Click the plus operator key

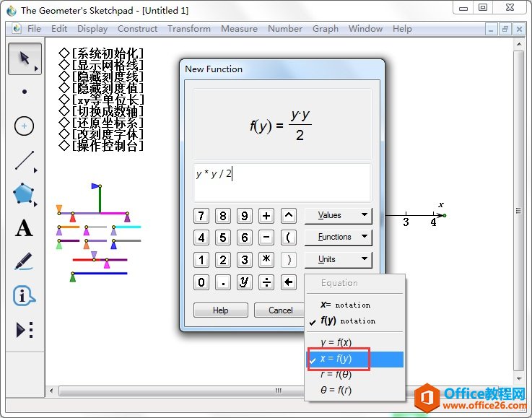pyautogui.click(x=266, y=216)
